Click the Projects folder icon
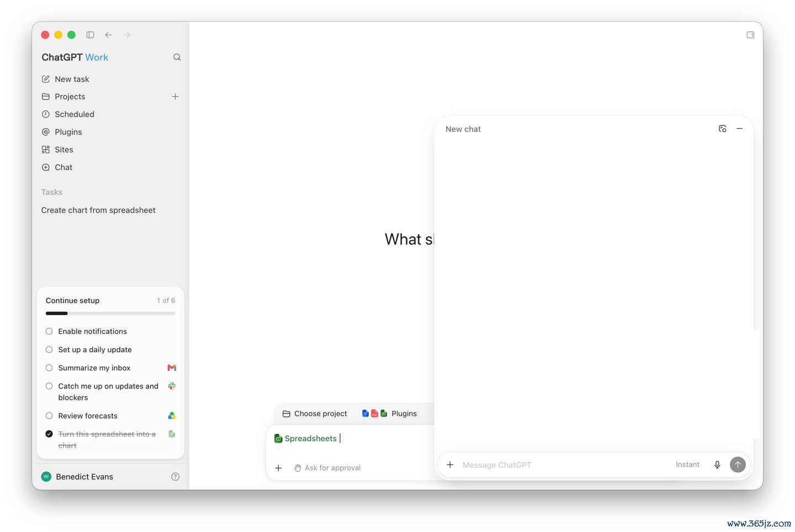Screen dimensions: 795x532 click(46, 97)
